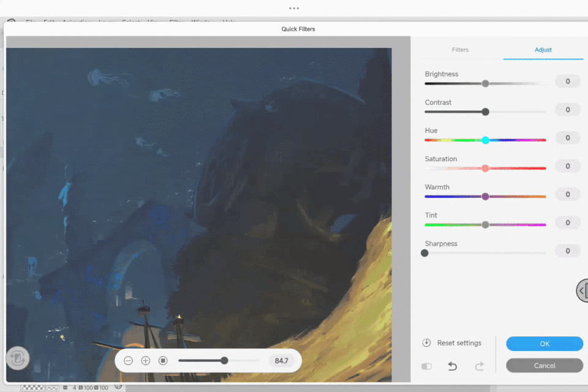Image resolution: width=588 pixels, height=392 pixels.
Task: Click Reset settings label
Action: tap(459, 343)
